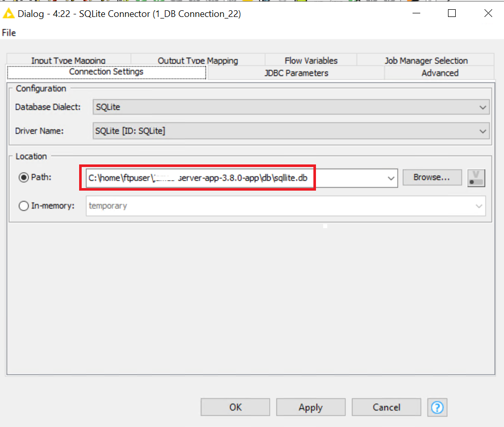
Task: Close the SQLite Connector dialog window
Action: [488, 13]
